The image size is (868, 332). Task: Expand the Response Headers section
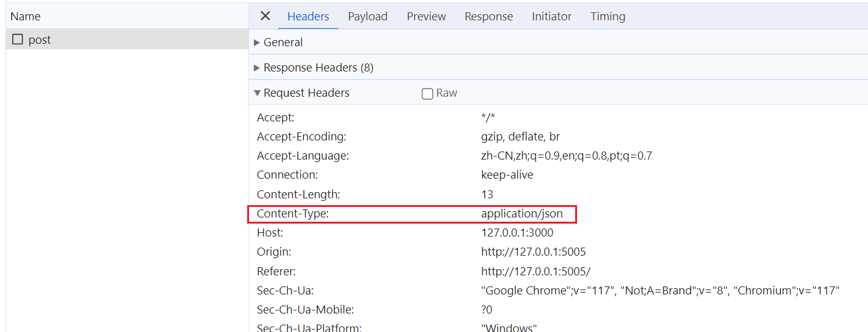317,68
